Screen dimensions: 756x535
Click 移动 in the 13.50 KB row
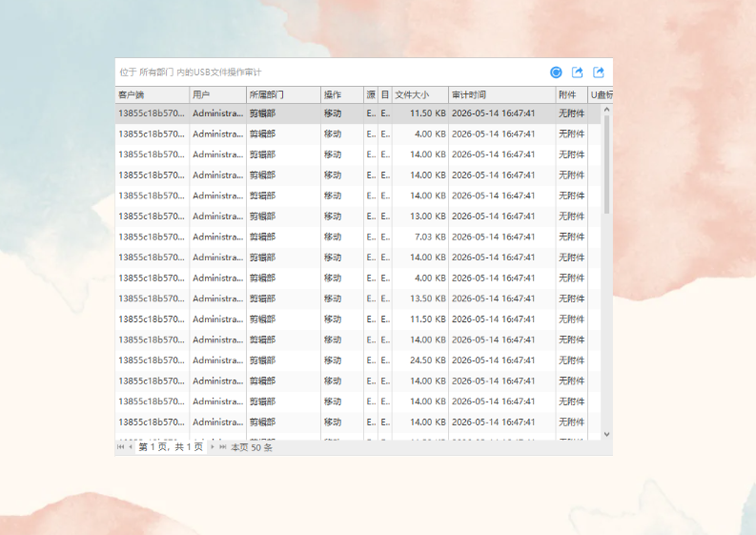pyautogui.click(x=333, y=298)
